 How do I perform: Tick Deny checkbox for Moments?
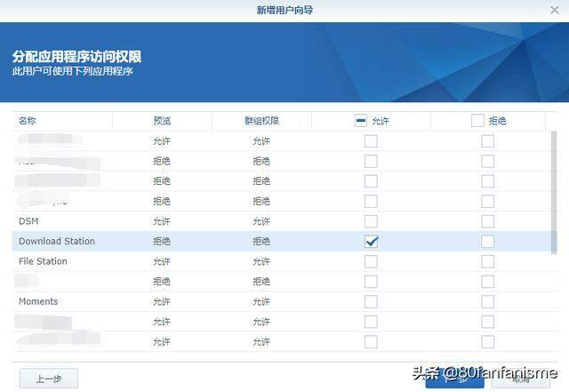(488, 301)
